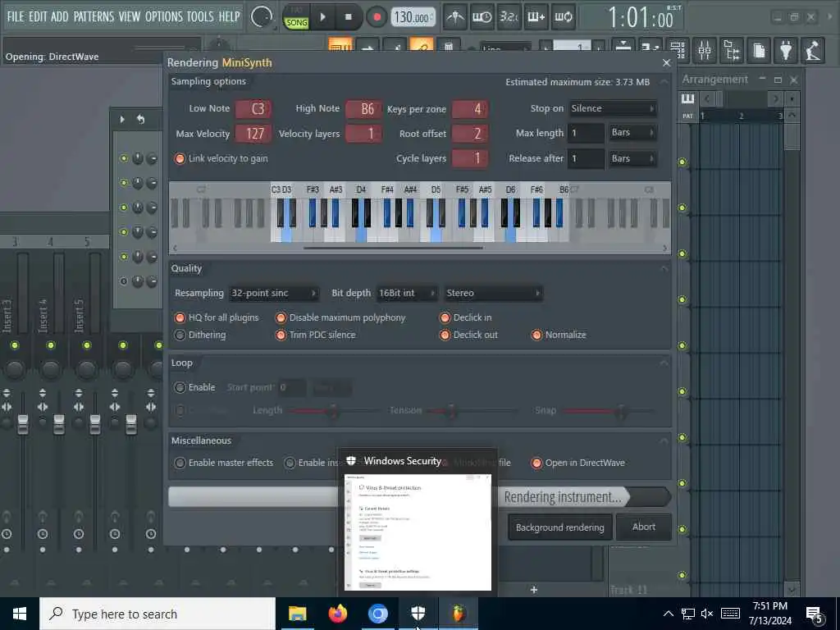The image size is (840, 630).
Task: Click the Velocity layers value
Action: point(363,134)
